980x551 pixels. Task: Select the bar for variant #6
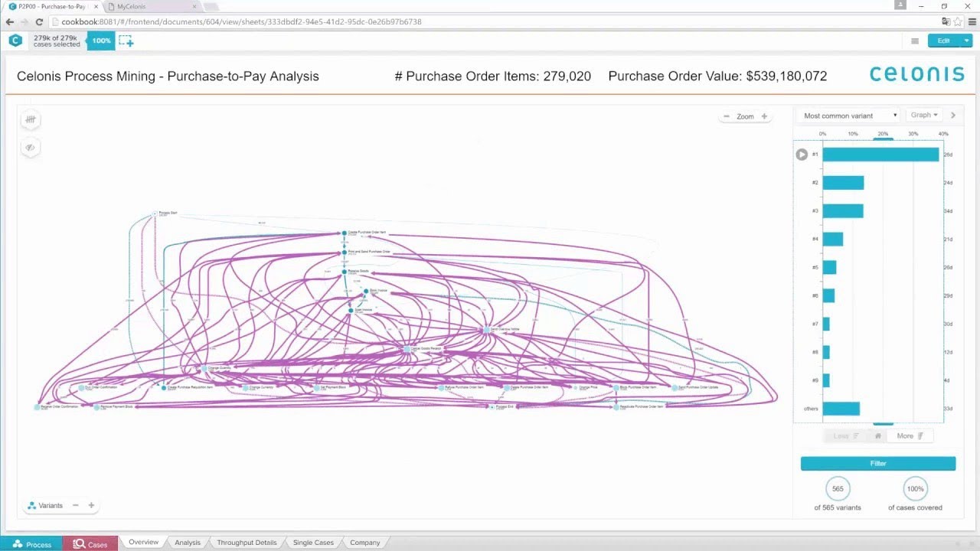point(828,295)
